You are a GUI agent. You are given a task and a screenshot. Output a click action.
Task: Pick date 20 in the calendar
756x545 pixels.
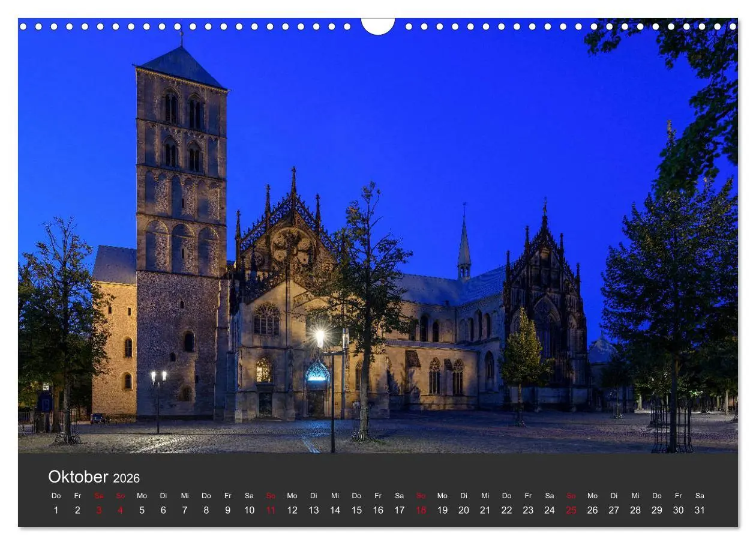point(464,510)
